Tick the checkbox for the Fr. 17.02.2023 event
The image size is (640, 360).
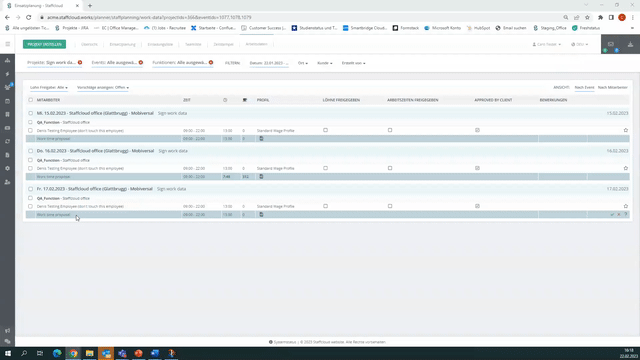click(x=31, y=189)
